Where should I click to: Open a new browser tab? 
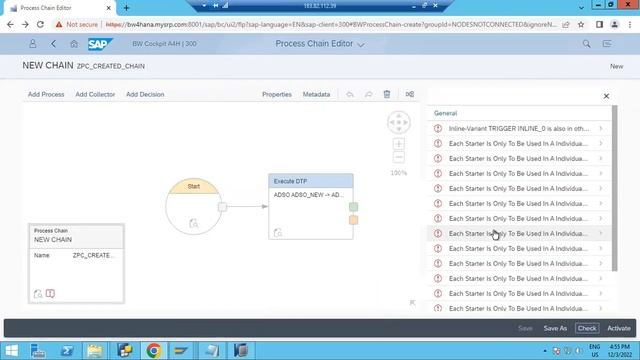point(127,8)
